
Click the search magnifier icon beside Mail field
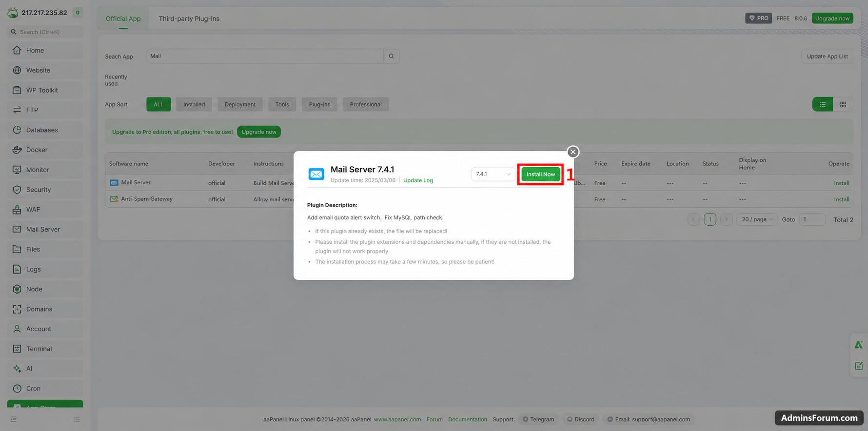click(391, 56)
